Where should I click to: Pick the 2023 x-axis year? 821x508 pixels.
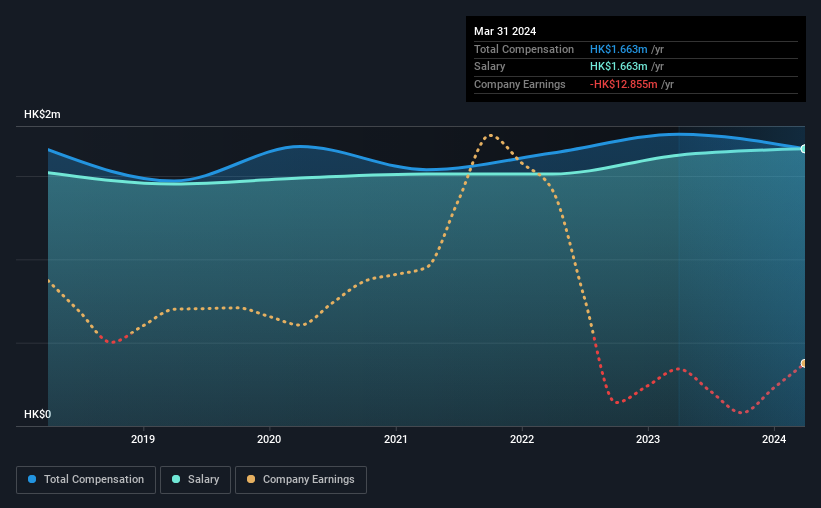(x=648, y=438)
